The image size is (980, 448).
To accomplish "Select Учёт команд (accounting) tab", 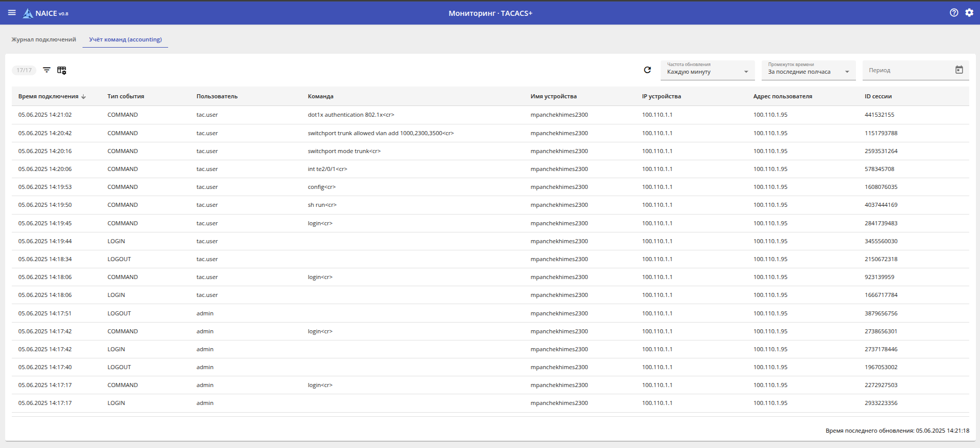I will [125, 39].
